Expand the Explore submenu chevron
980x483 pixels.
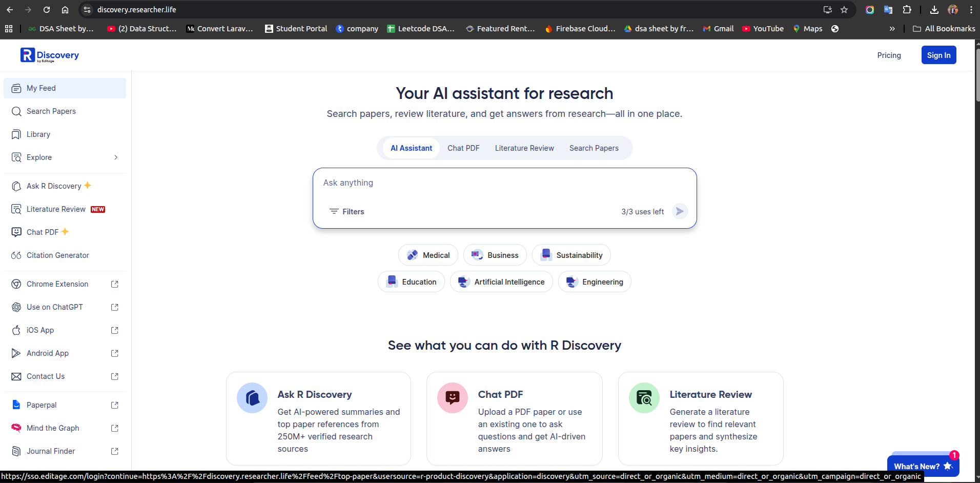click(x=116, y=157)
